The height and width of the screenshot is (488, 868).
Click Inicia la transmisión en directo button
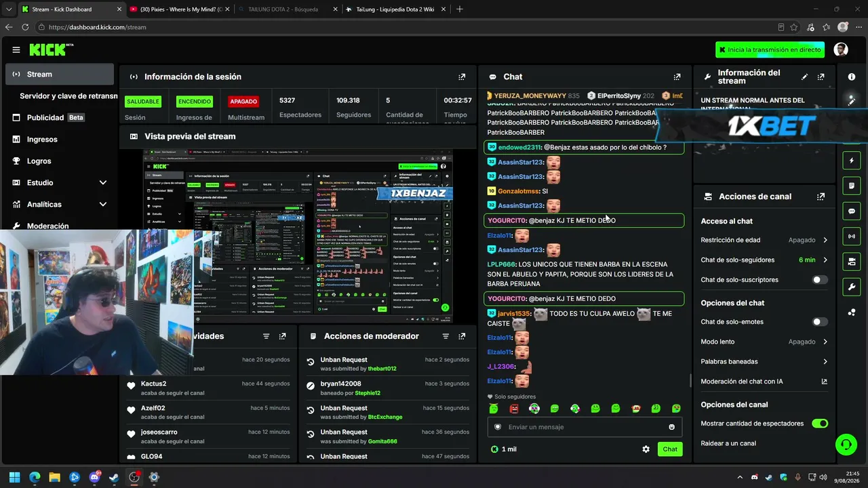(770, 49)
